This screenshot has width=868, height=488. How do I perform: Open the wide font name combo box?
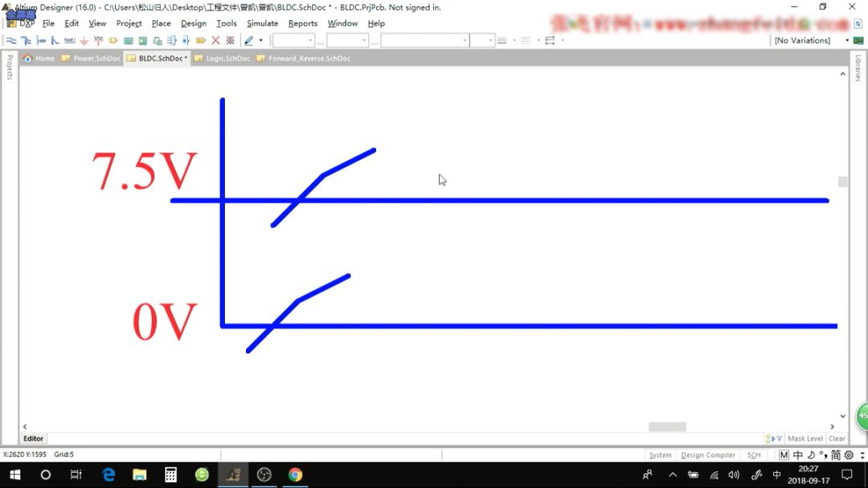(x=424, y=40)
